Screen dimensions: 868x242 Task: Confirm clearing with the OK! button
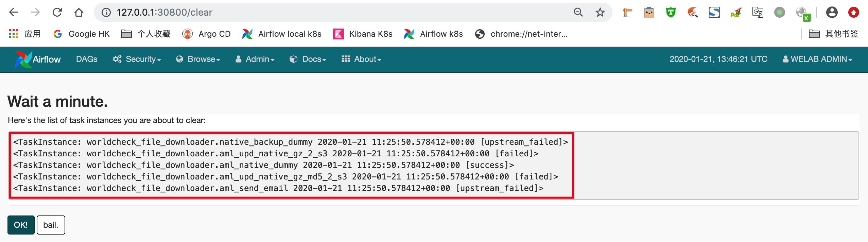point(21,225)
